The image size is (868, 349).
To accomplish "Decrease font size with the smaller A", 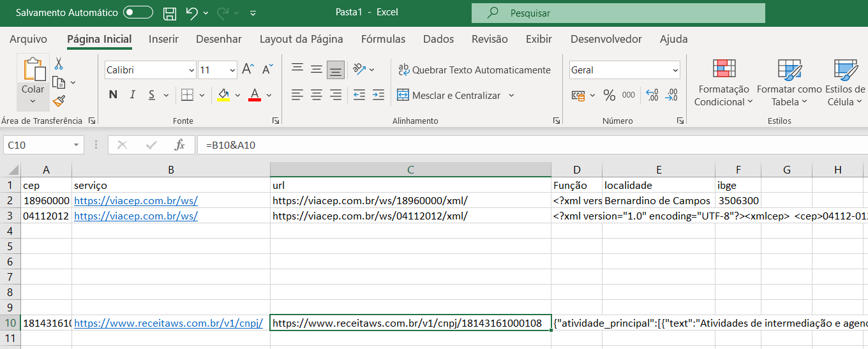I will pos(267,69).
